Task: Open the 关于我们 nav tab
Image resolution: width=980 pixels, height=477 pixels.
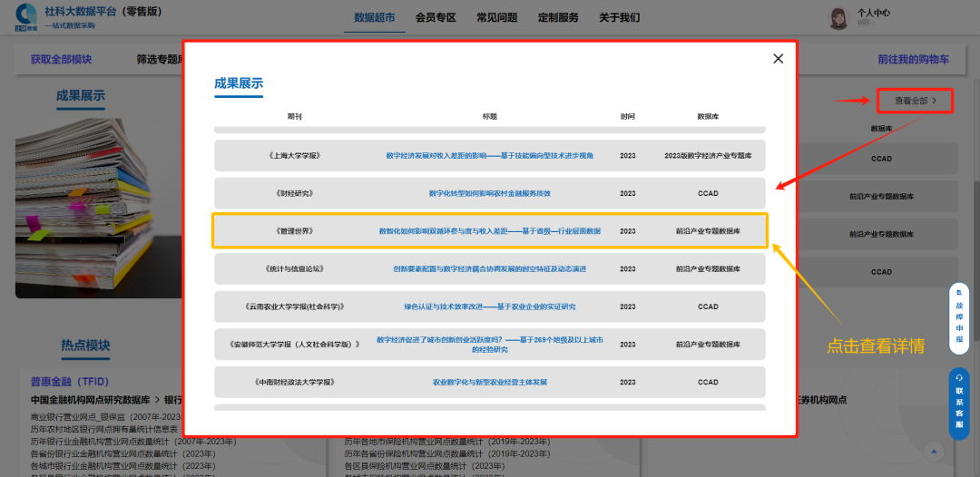Action: point(620,17)
